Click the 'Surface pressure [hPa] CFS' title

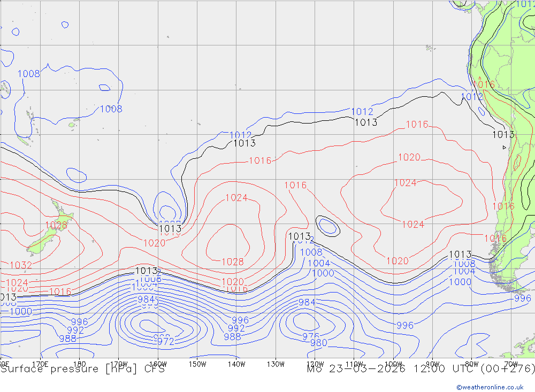click(x=82, y=369)
